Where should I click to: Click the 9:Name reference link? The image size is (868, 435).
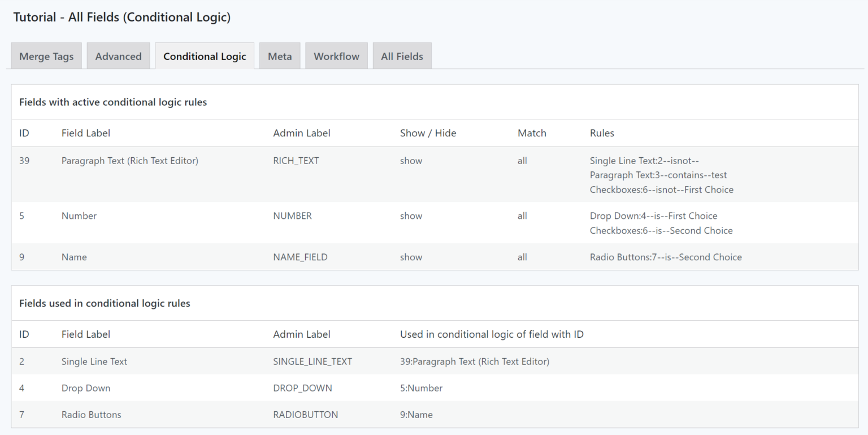coord(416,415)
